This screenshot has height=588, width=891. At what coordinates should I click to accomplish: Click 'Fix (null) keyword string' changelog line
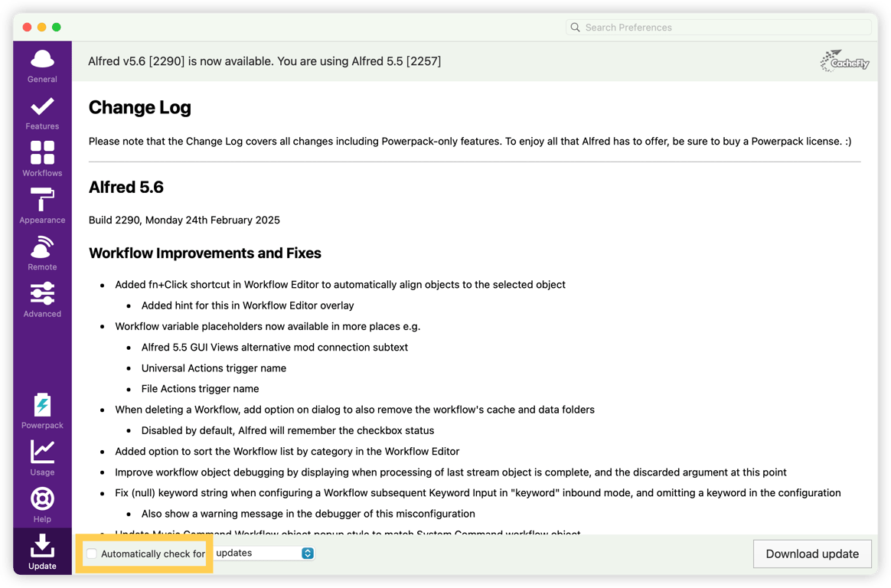[478, 492]
